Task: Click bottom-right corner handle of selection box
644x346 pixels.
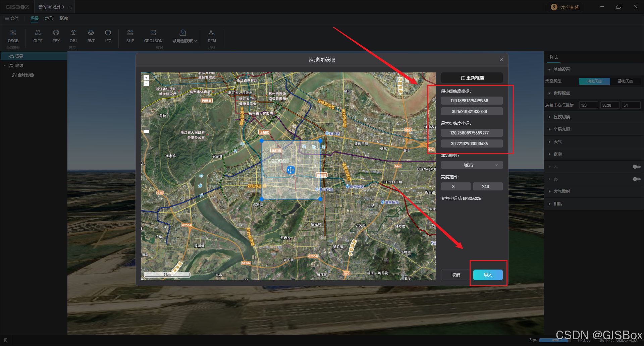Action: point(320,199)
